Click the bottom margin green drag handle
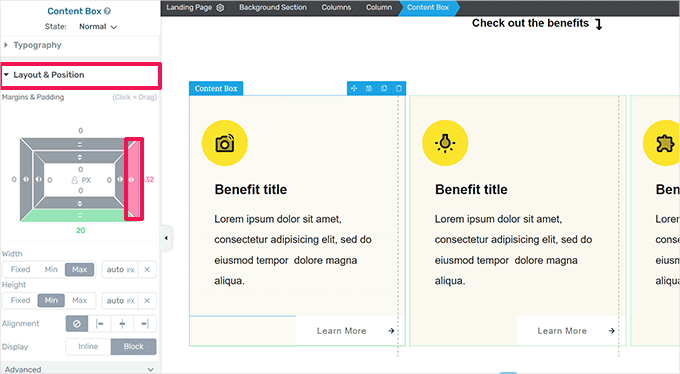 coord(80,216)
